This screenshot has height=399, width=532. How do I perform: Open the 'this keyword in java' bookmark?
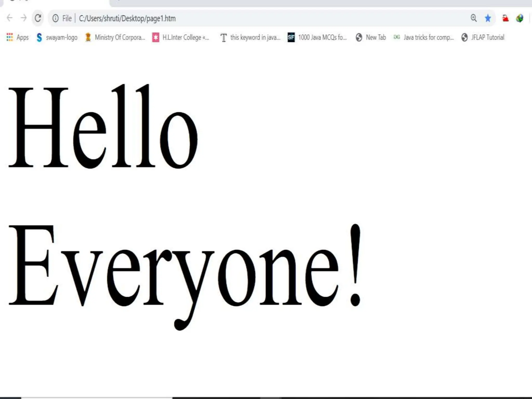click(250, 37)
